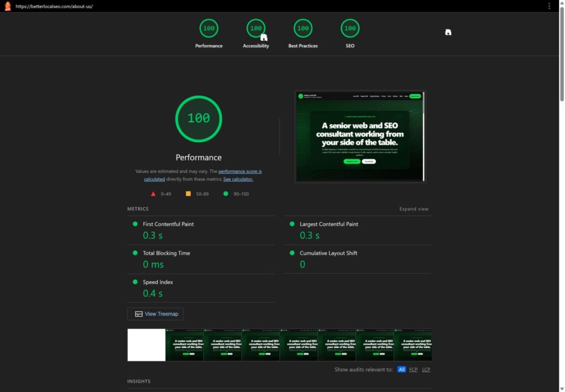Click the scrollbar down arrow
Viewport: 565px width, 392px height.
click(561, 389)
